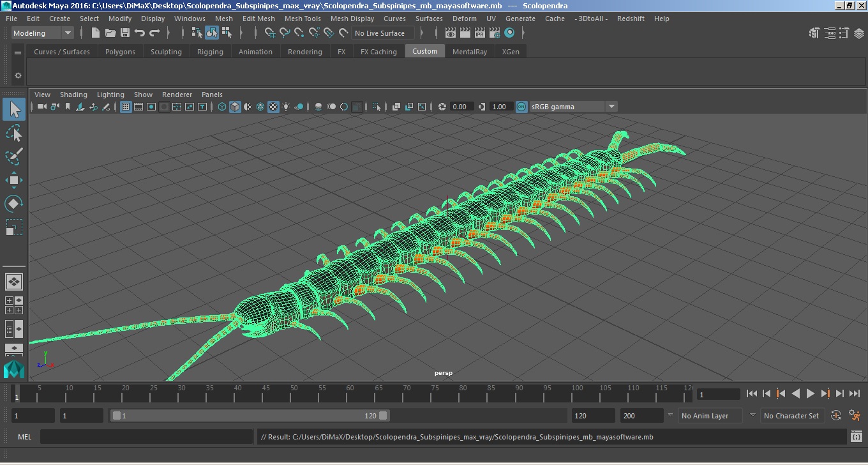Toggle smooth shade all in viewport
This screenshot has height=465, width=868.
(235, 107)
